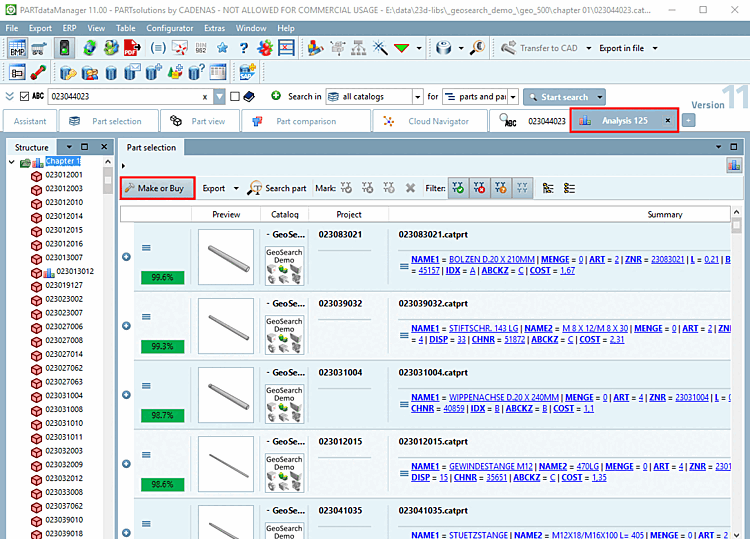The width and height of the screenshot is (750, 539).
Task: Open the Start search dropdown arrow
Action: point(599,97)
